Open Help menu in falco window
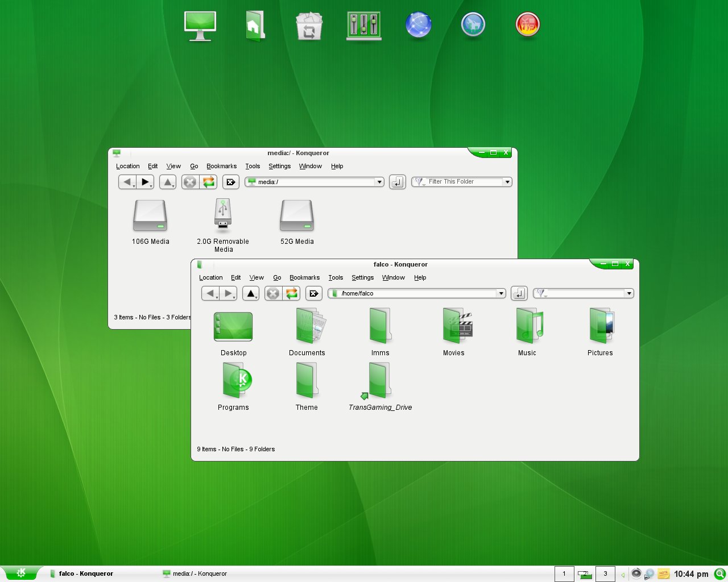728x582 pixels. coord(420,277)
